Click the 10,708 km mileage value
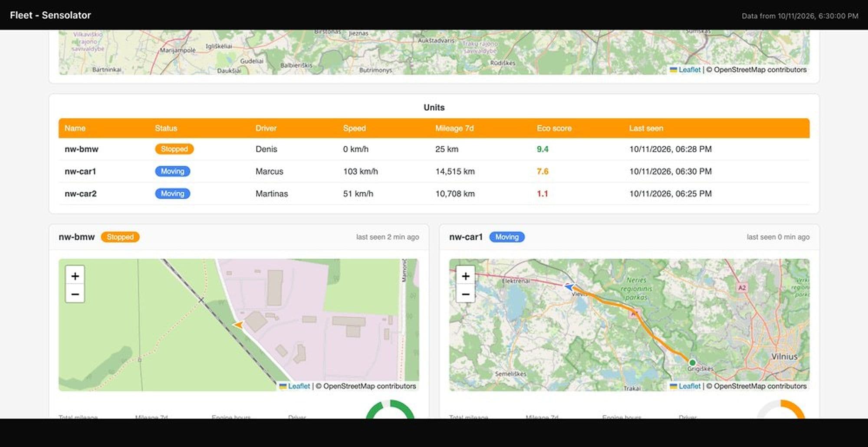 pos(455,194)
